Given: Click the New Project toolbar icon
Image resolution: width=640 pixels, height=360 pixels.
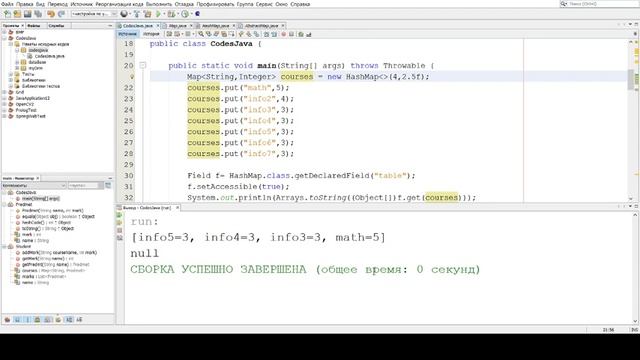Looking at the screenshot, I should click(x=17, y=14).
